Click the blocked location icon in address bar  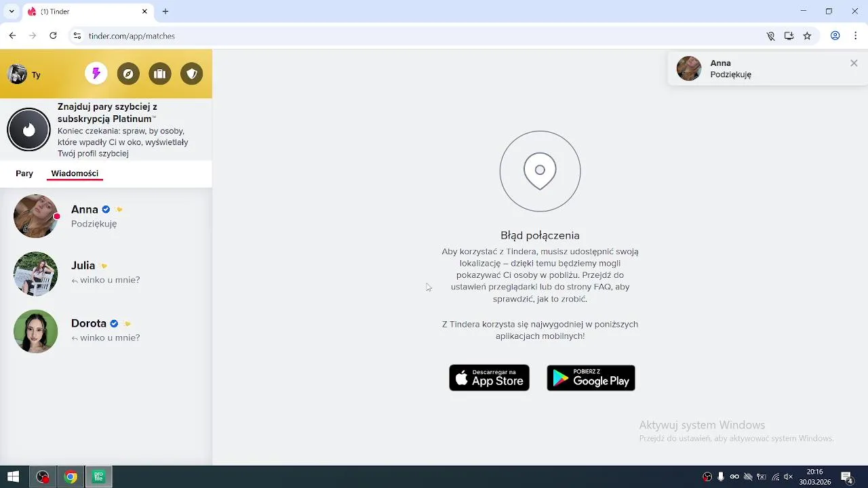[770, 36]
